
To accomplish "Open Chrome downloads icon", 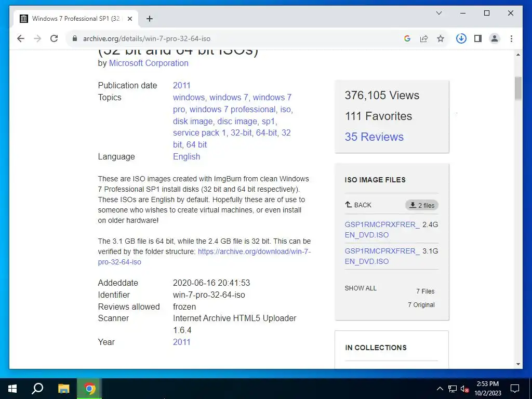I will [x=461, y=38].
